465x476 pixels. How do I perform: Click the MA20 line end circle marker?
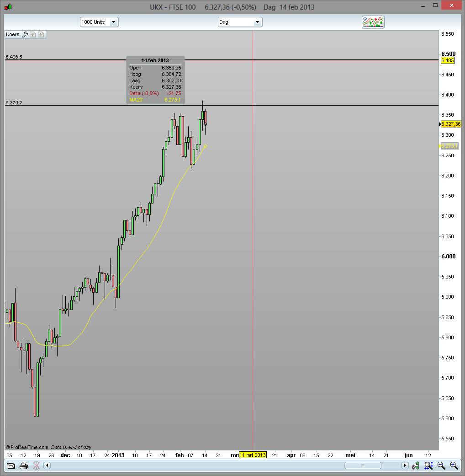click(x=206, y=146)
